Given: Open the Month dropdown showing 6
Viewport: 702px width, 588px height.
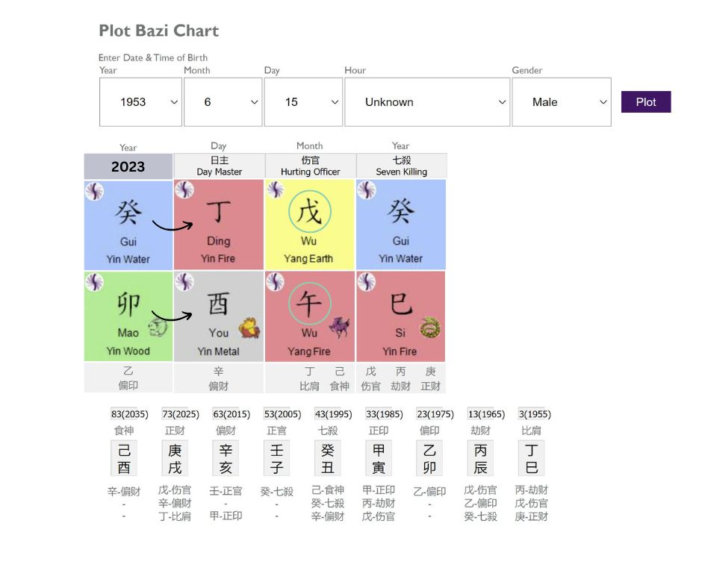Looking at the screenshot, I should [223, 102].
